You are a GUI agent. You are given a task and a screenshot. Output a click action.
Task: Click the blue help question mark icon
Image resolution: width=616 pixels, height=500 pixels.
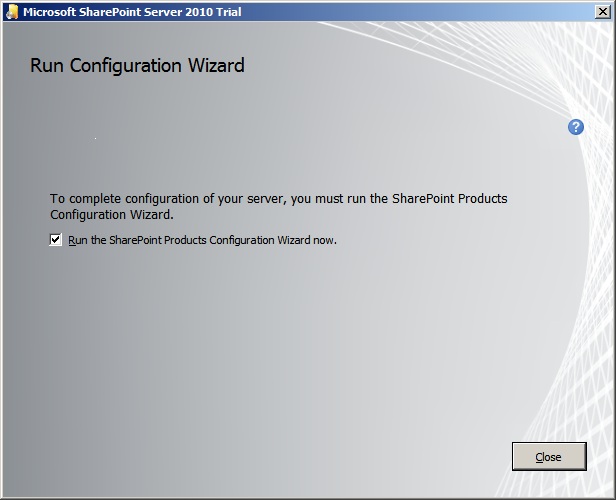tap(575, 127)
